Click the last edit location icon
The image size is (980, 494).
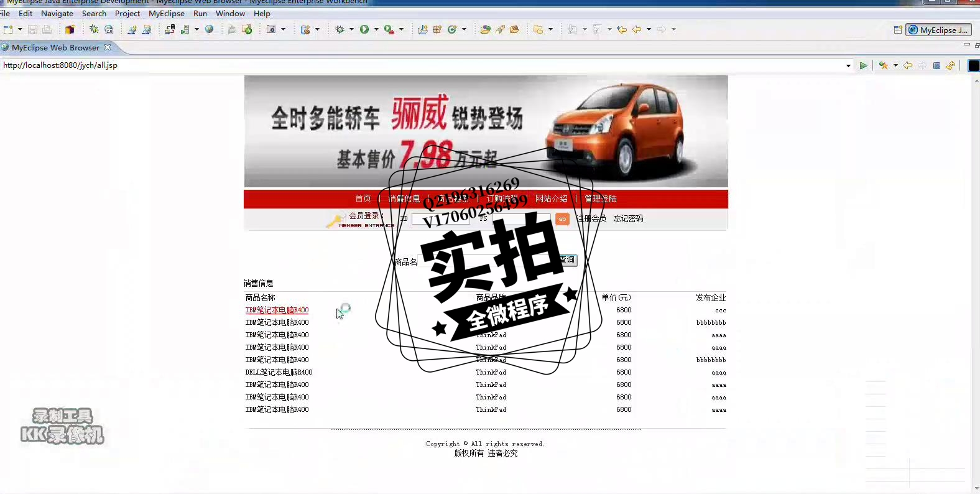[622, 29]
